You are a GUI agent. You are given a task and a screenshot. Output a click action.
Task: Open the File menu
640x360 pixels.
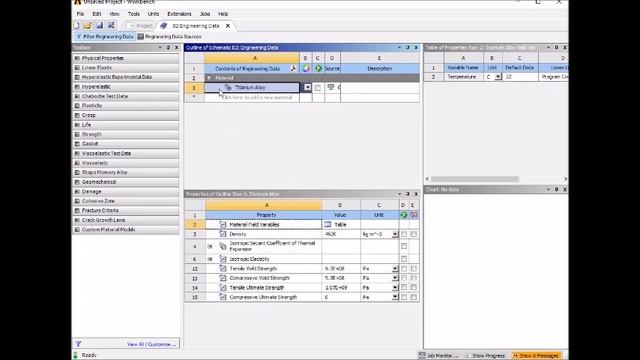coord(80,14)
